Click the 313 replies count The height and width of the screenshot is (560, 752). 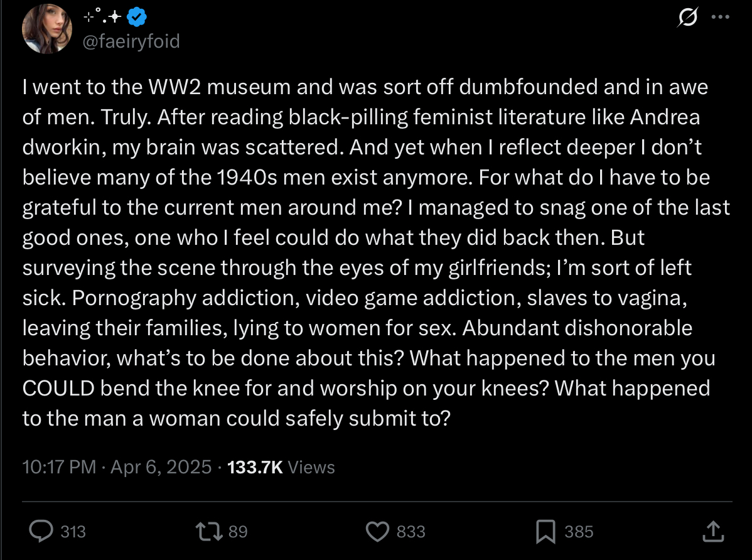tap(73, 532)
